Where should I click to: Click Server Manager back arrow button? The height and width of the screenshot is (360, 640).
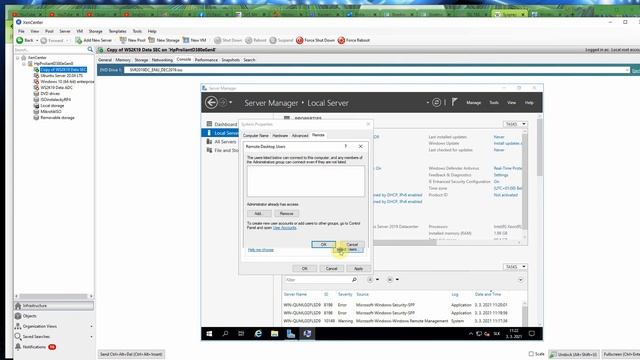[211, 102]
